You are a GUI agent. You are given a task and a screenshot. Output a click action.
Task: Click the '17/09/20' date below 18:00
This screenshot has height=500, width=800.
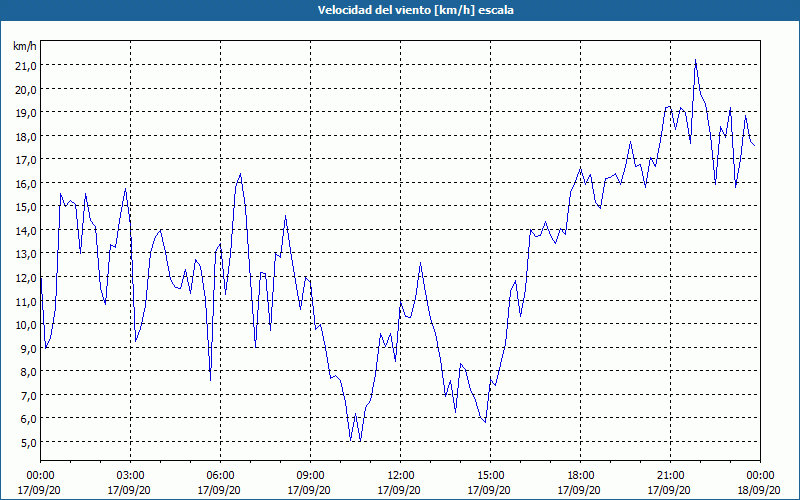tap(580, 490)
